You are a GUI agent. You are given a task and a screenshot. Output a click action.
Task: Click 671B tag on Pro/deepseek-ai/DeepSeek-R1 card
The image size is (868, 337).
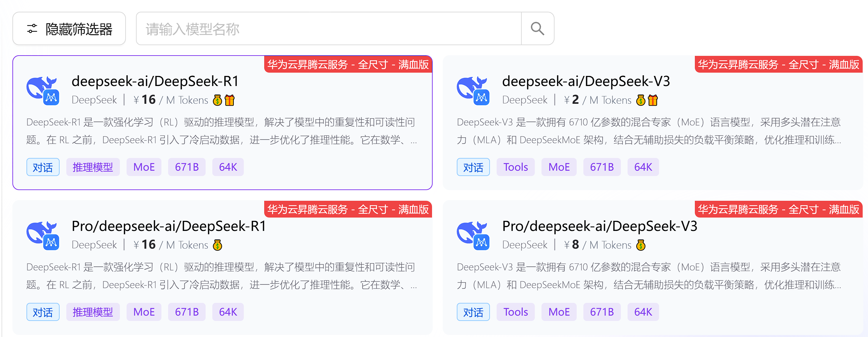tap(187, 312)
